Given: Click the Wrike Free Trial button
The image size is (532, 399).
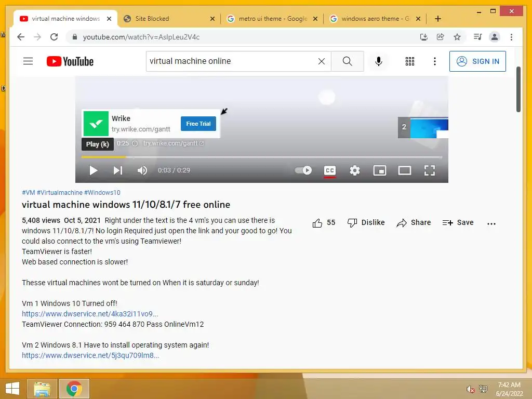Looking at the screenshot, I should (x=198, y=124).
